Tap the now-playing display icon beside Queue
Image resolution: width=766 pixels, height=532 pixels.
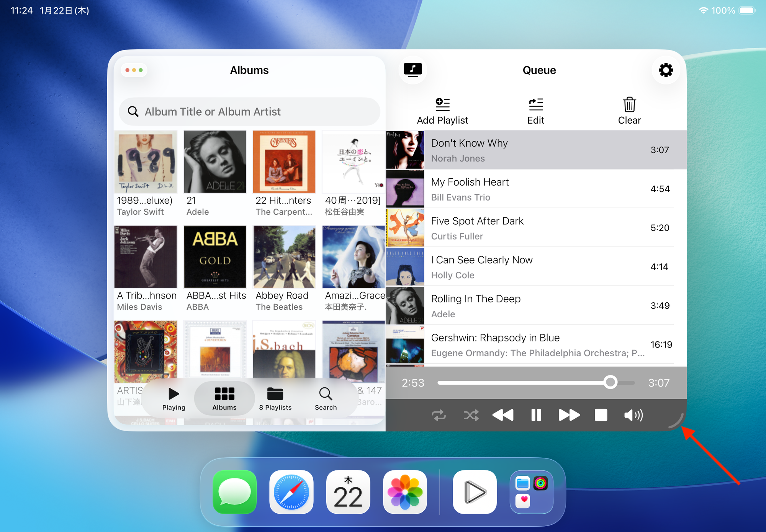[412, 70]
